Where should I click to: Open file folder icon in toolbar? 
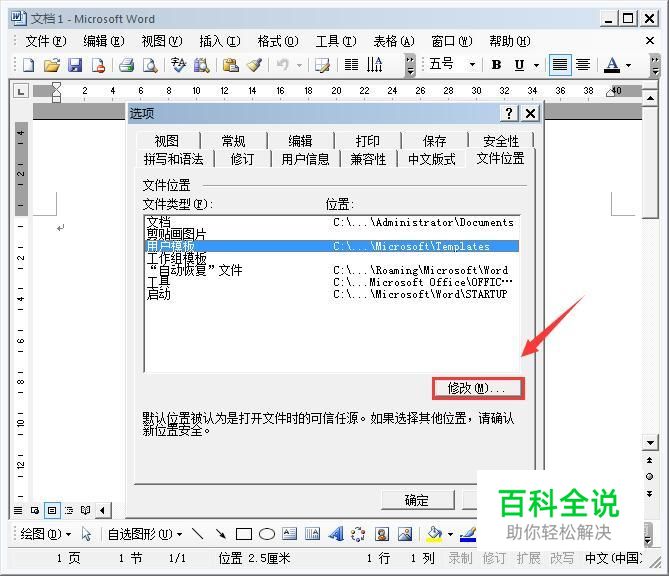[52, 65]
